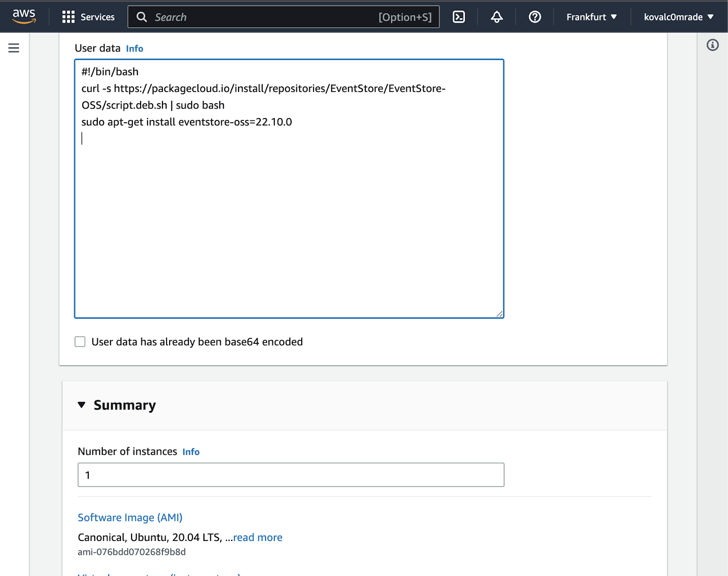This screenshot has width=728, height=576.
Task: Click the AMI ID ami-076bdd070268f9b8d text
Action: [131, 552]
